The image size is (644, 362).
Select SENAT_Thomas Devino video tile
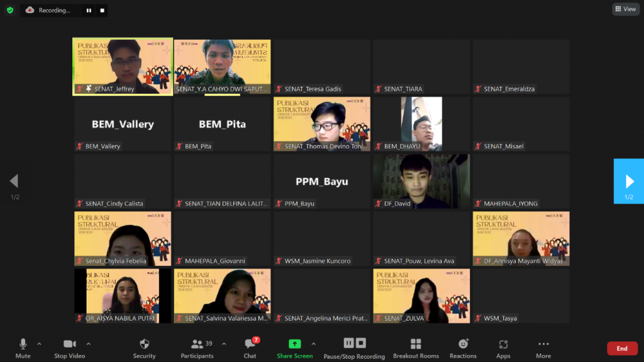tap(321, 124)
